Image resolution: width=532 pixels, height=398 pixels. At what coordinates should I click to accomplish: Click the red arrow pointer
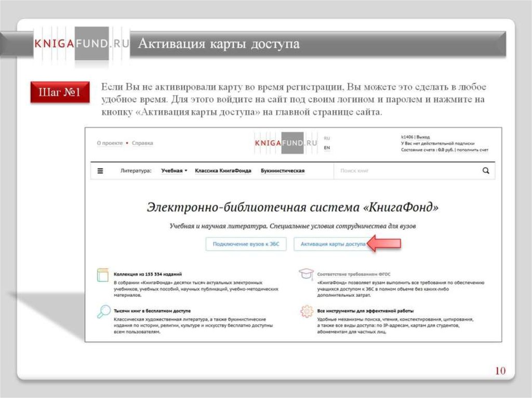(384, 244)
